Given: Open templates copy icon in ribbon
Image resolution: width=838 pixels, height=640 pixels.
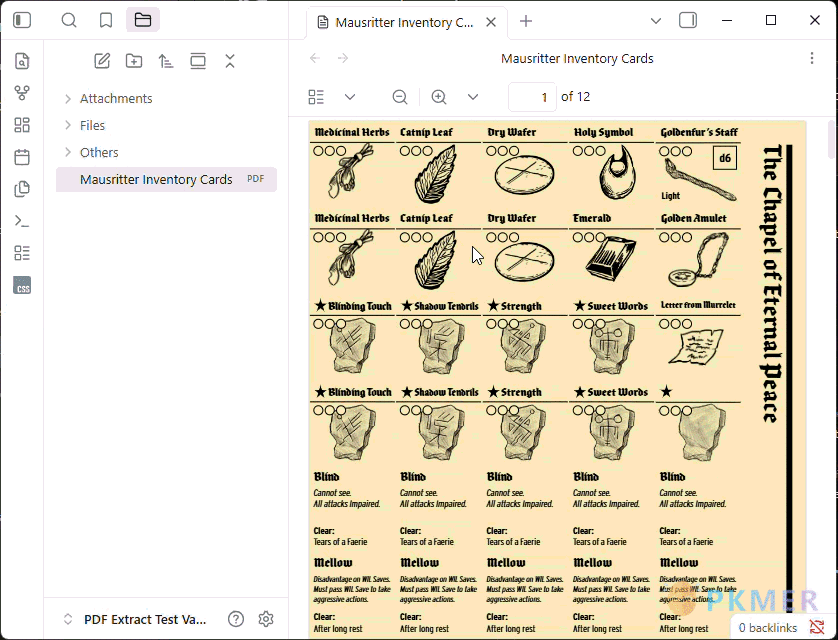Looking at the screenshot, I should click(x=22, y=189).
